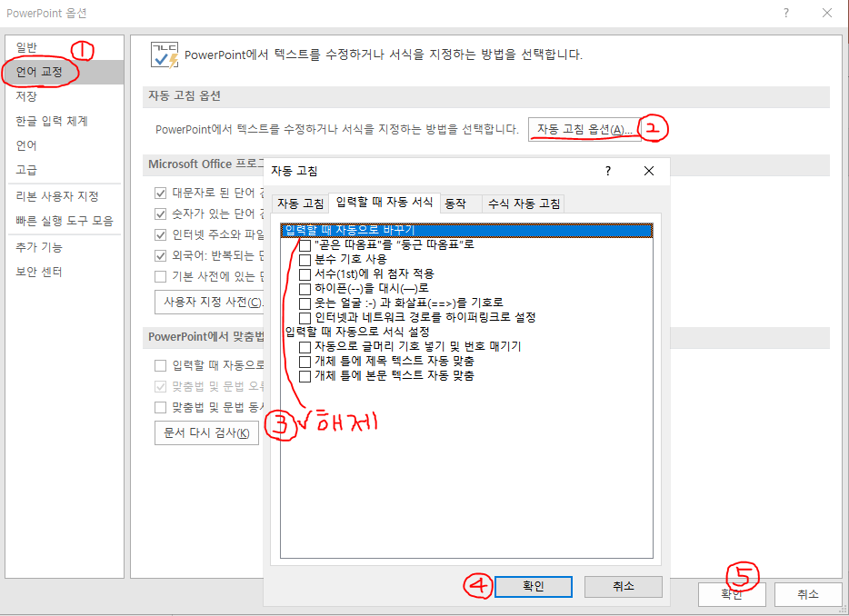Select the 입력할 때 자동 서식 tab
Screen dimensions: 849x616
click(x=385, y=202)
